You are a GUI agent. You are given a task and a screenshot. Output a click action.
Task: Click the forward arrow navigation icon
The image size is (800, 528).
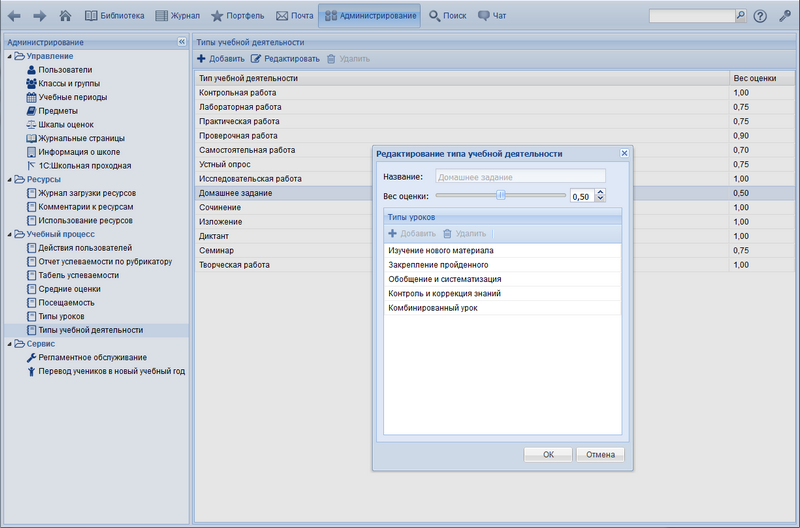click(40, 16)
